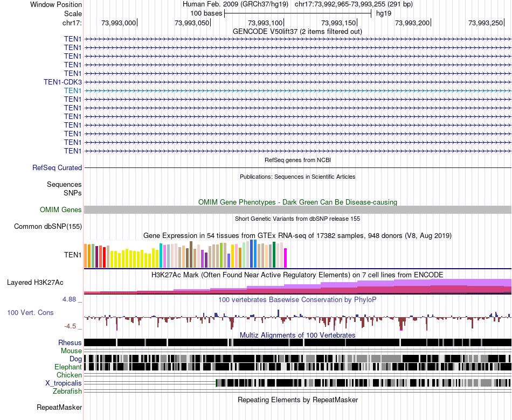The width and height of the screenshot is (512, 420).
Task: Open the Publications: Sequences in Scientific Articles title
Action: 297,177
